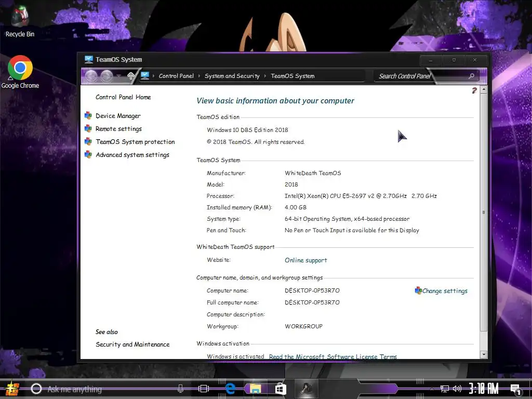Image resolution: width=532 pixels, height=399 pixels.
Task: Open Device Manager link
Action: tap(118, 116)
